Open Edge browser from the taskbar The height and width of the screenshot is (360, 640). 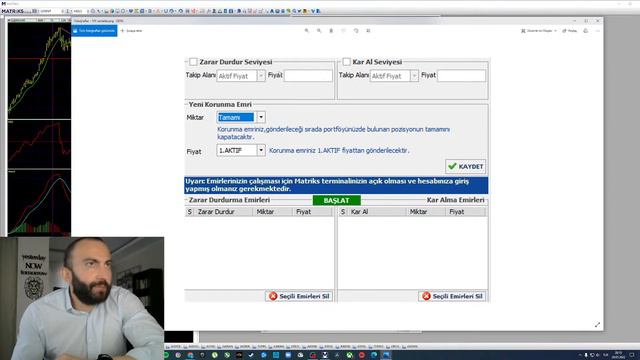point(374,355)
